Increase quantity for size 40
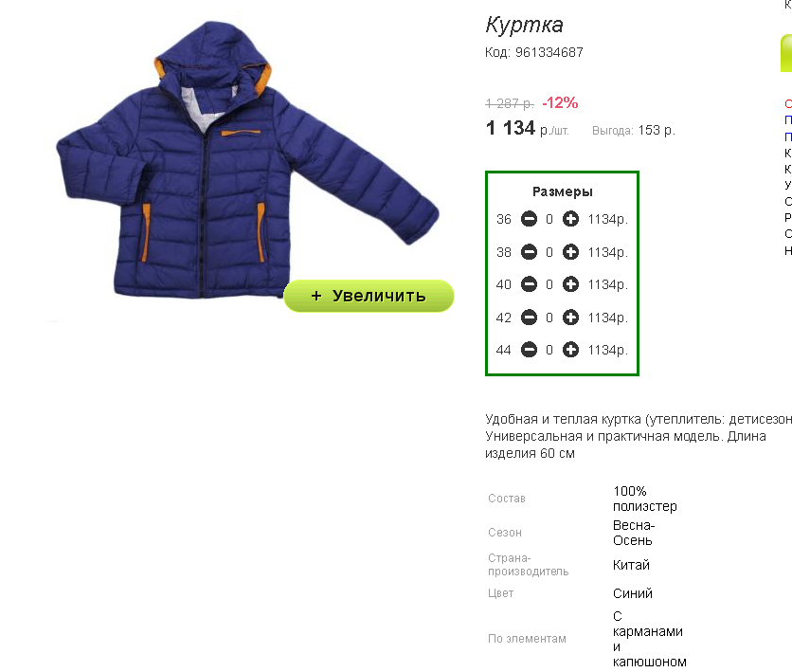 click(570, 284)
